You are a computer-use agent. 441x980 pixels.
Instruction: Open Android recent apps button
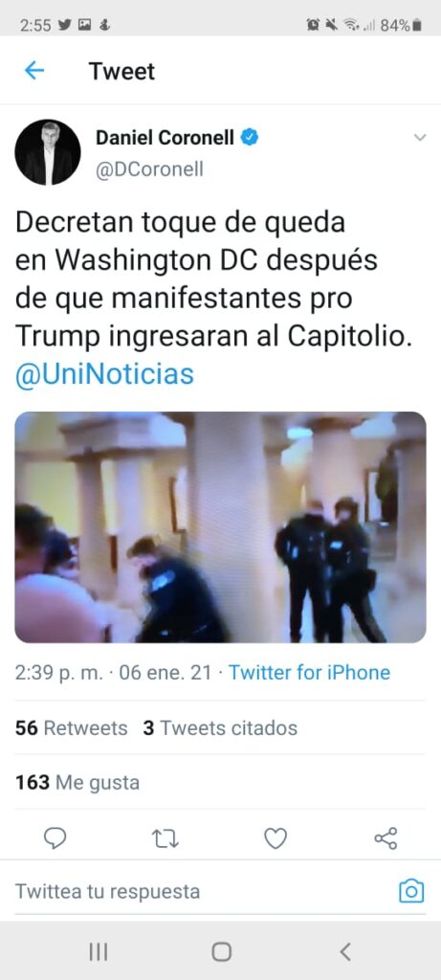coord(99,952)
